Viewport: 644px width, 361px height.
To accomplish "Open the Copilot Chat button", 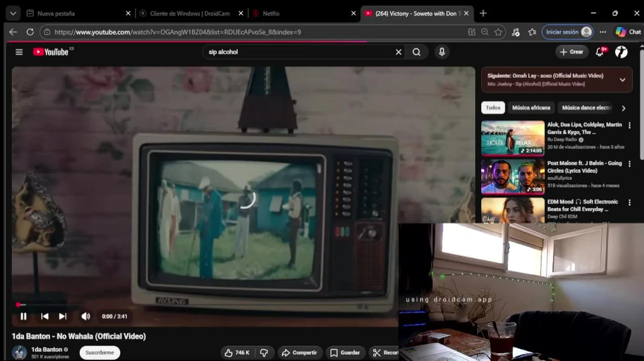I will point(628,32).
